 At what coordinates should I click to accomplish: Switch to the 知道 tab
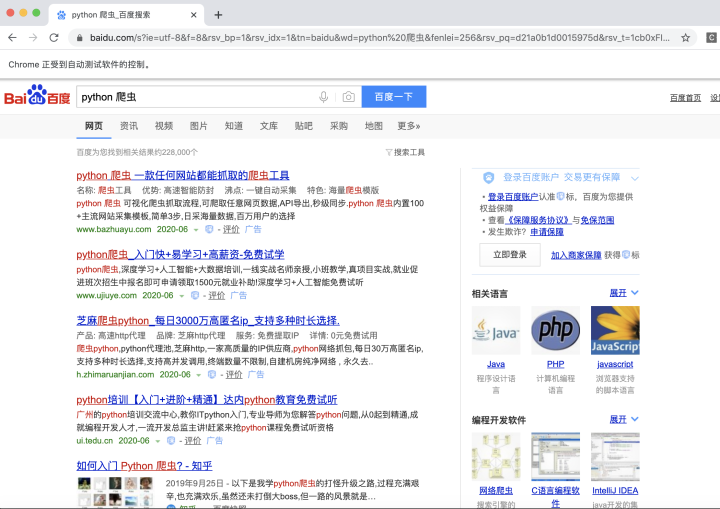pyautogui.click(x=234, y=126)
